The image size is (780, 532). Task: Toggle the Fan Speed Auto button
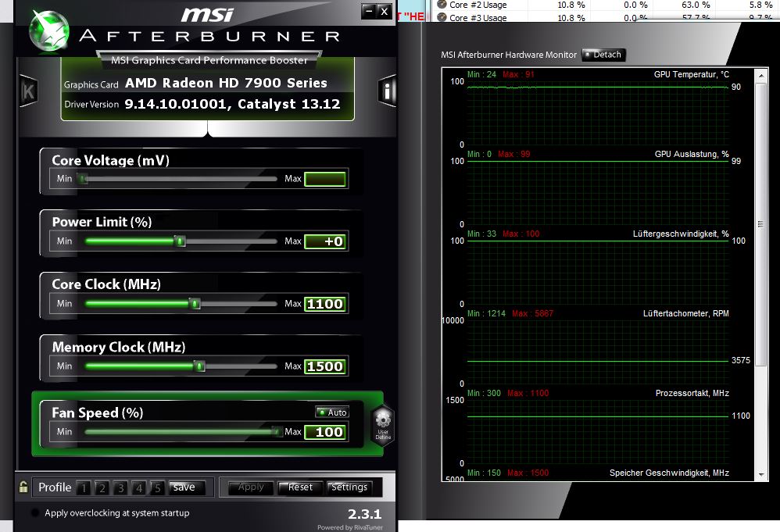pos(332,412)
